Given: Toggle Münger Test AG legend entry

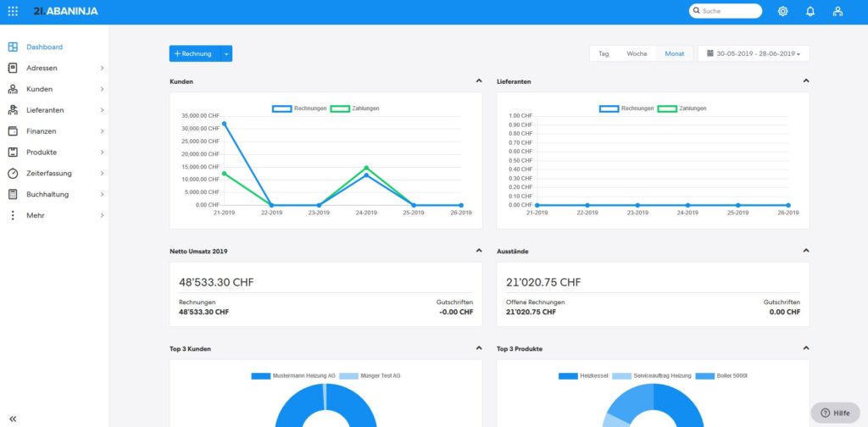Looking at the screenshot, I should [370, 375].
